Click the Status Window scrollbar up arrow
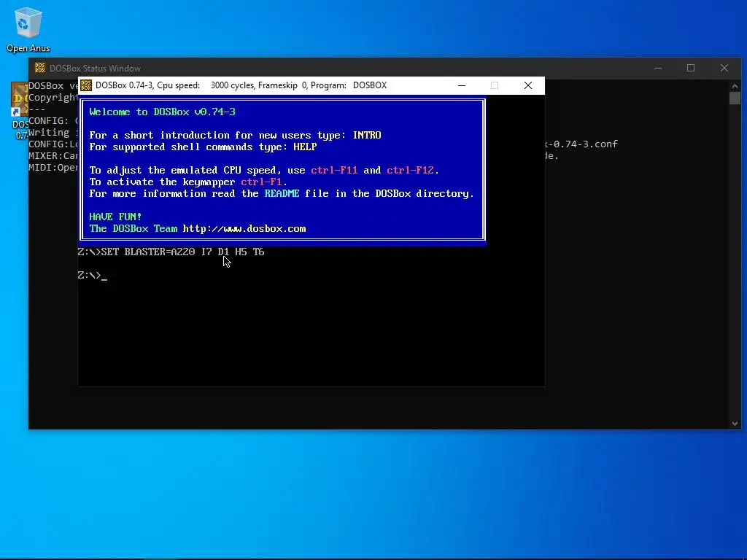747x560 pixels. 735,86
